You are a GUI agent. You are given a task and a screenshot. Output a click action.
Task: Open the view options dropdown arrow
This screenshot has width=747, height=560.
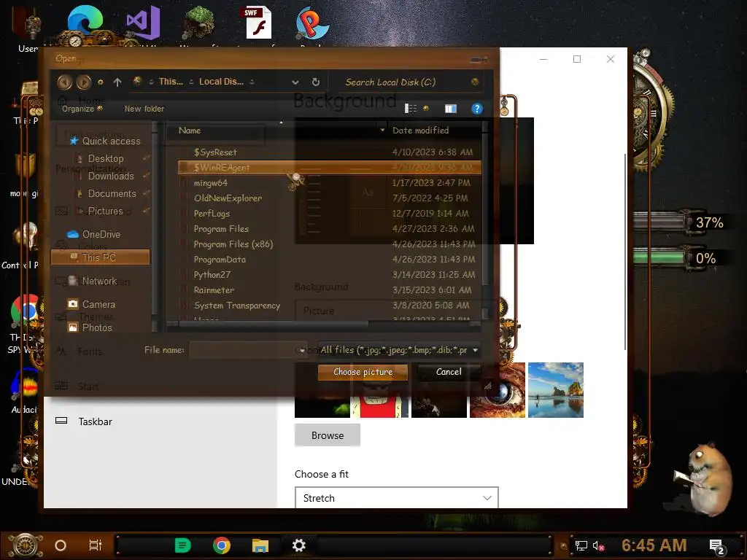tap(426, 109)
